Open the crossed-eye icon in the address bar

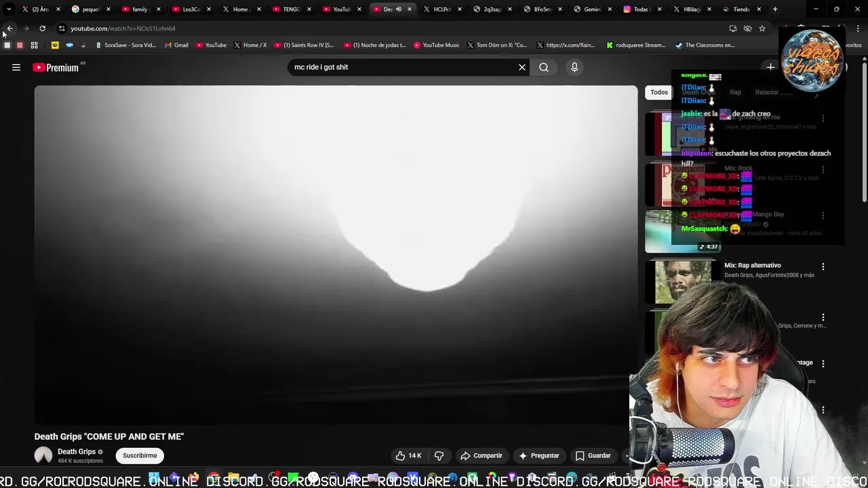[747, 28]
